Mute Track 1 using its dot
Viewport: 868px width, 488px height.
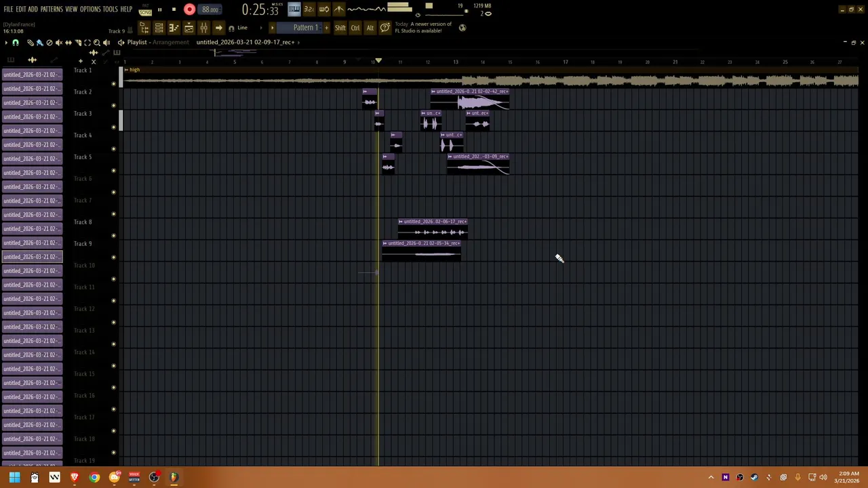(x=113, y=84)
